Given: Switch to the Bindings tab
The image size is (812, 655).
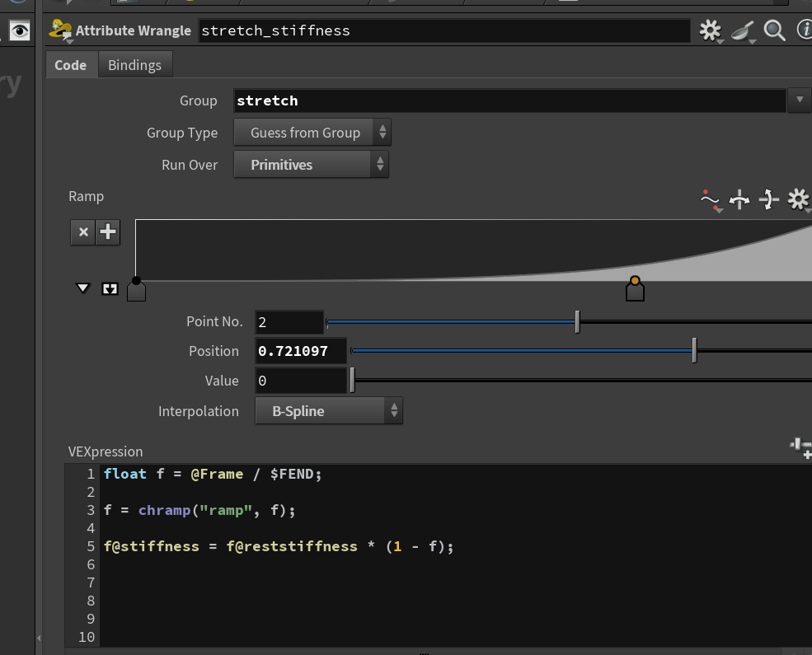Looking at the screenshot, I should click(x=134, y=65).
